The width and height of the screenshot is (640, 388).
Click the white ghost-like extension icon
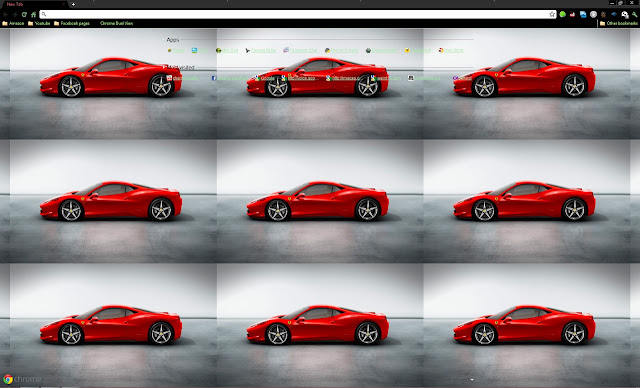click(624, 15)
